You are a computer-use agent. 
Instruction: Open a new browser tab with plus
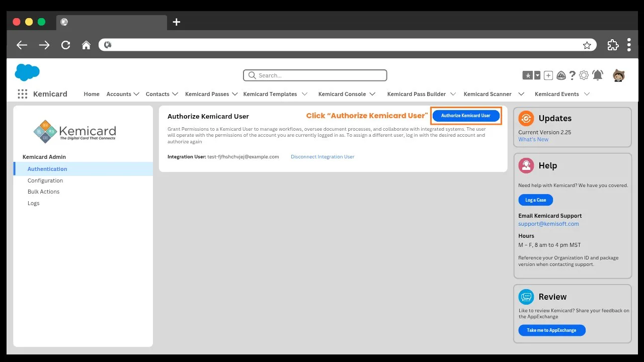pyautogui.click(x=176, y=22)
